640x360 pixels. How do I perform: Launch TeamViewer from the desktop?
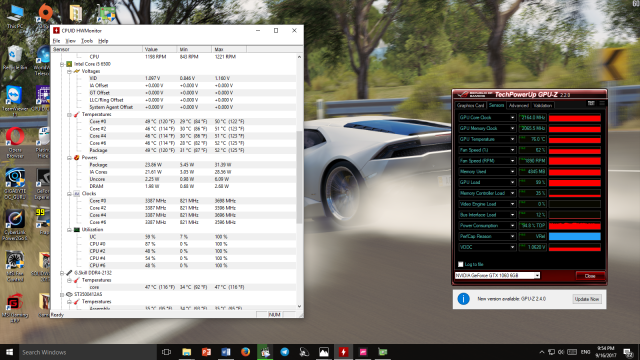click(15, 100)
